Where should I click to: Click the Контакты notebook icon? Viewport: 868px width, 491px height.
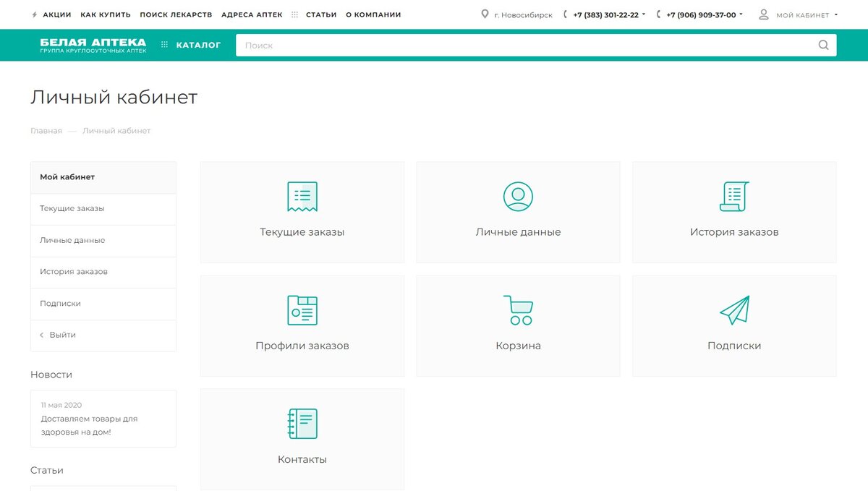coord(302,424)
